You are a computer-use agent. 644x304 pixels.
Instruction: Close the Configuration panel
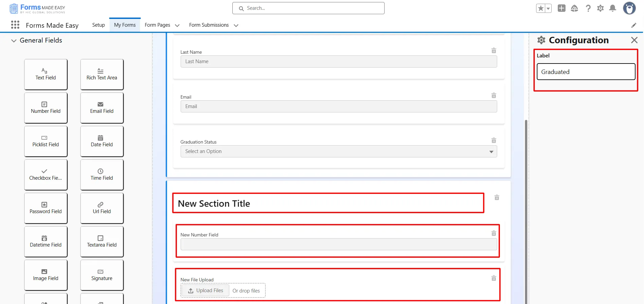pyautogui.click(x=634, y=40)
